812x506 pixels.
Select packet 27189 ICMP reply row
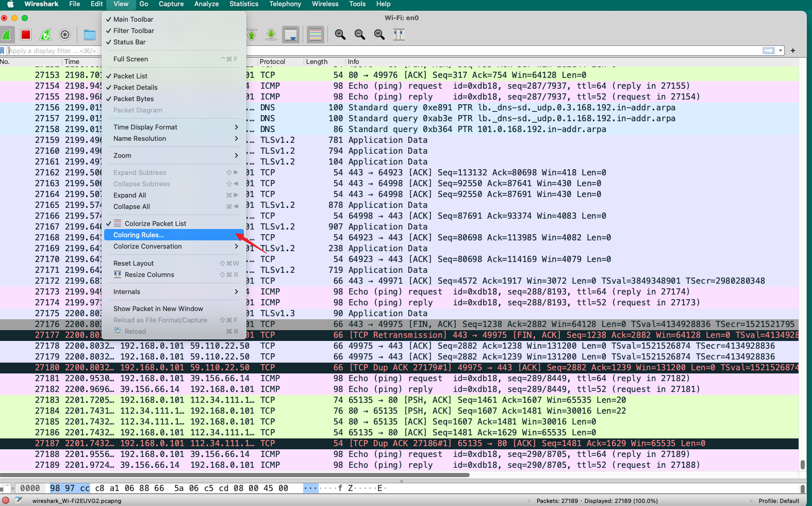coord(400,465)
